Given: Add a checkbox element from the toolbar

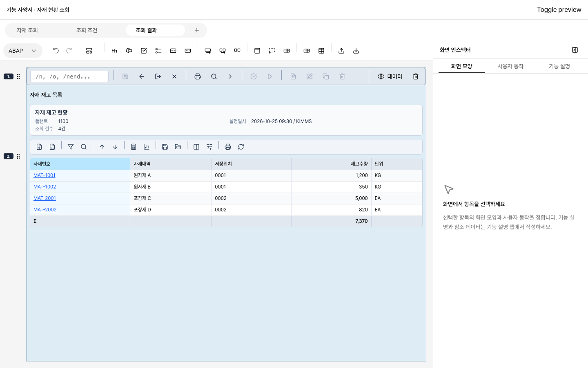Looking at the screenshot, I should click(144, 51).
